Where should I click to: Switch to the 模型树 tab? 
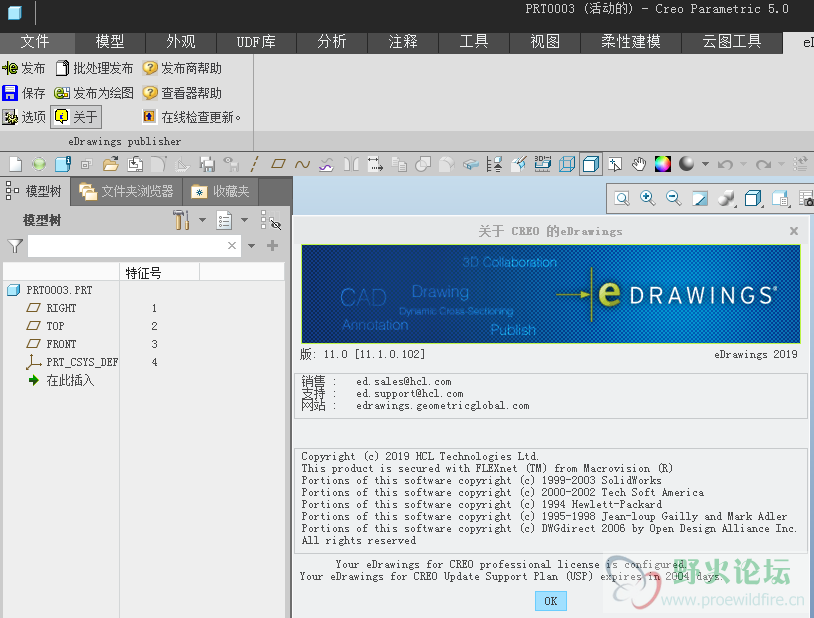[x=34, y=192]
